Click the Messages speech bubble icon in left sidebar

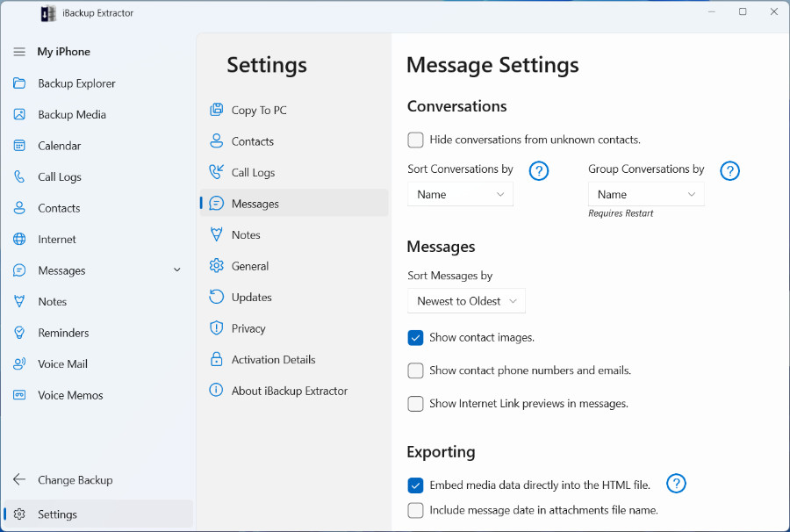tap(19, 270)
